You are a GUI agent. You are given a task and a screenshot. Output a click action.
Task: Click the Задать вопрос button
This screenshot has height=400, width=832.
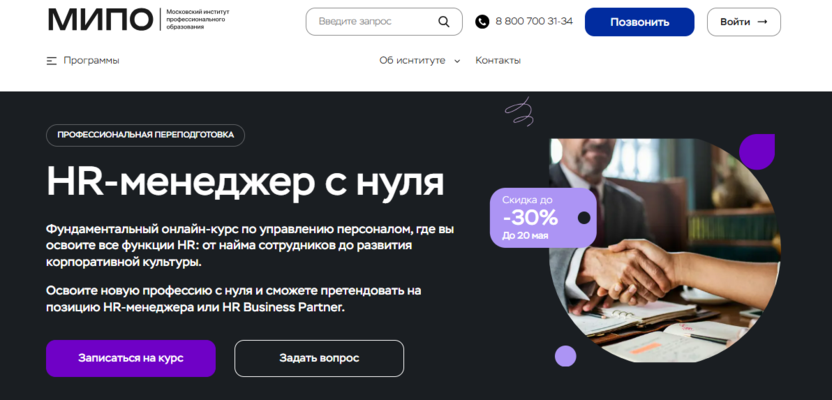click(x=319, y=358)
